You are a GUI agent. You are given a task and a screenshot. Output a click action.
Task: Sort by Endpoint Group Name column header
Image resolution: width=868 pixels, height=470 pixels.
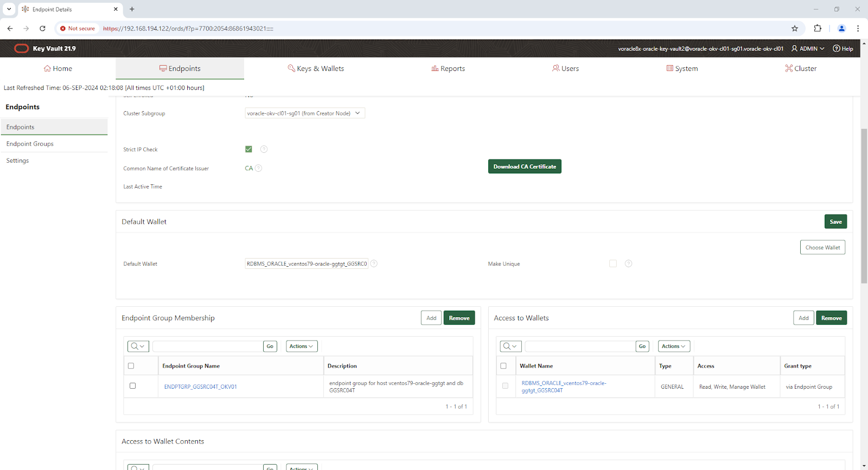(191, 366)
